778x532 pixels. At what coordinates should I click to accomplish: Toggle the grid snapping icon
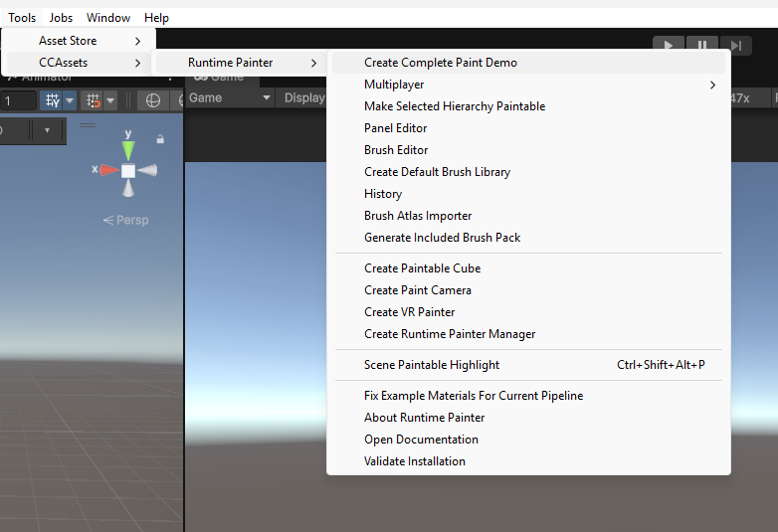pos(93,100)
